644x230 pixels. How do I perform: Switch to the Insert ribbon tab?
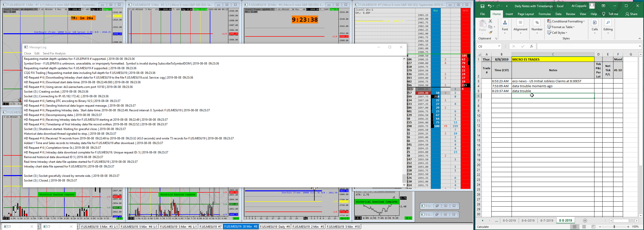click(x=509, y=14)
